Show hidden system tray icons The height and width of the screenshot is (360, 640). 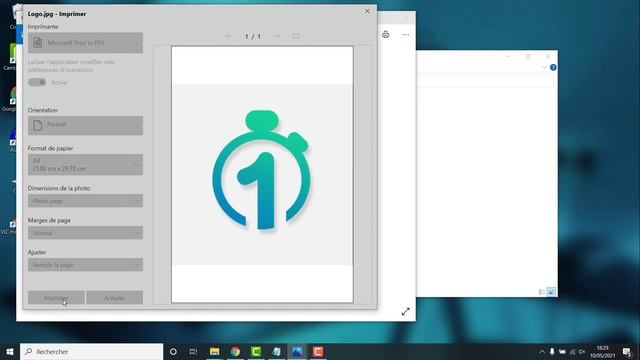[x=542, y=351]
